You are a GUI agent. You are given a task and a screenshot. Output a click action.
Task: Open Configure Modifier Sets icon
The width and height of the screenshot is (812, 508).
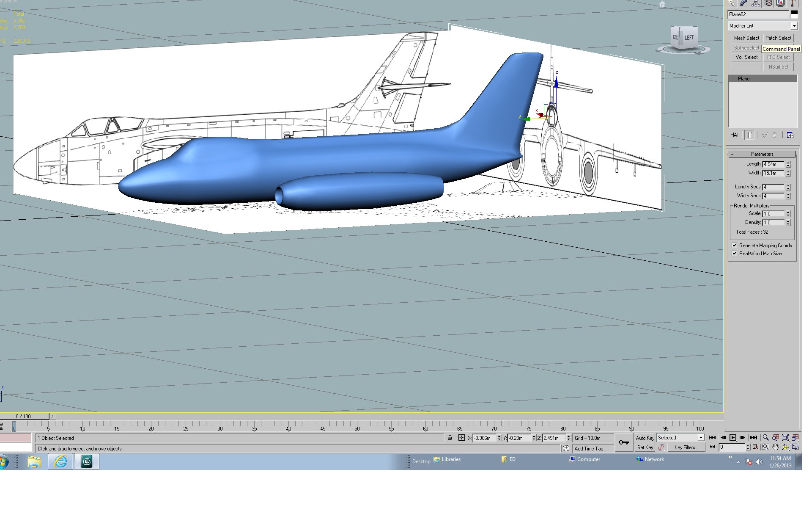[x=790, y=135]
